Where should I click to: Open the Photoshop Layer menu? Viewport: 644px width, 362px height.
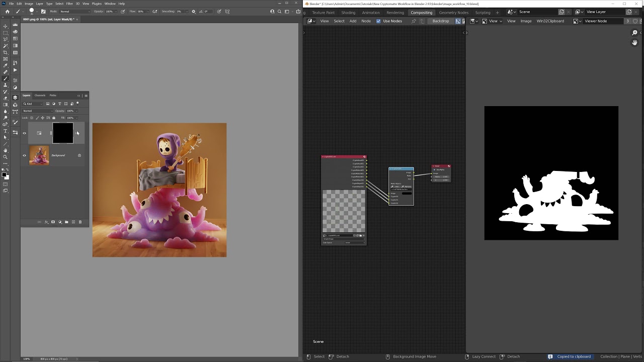(x=39, y=4)
